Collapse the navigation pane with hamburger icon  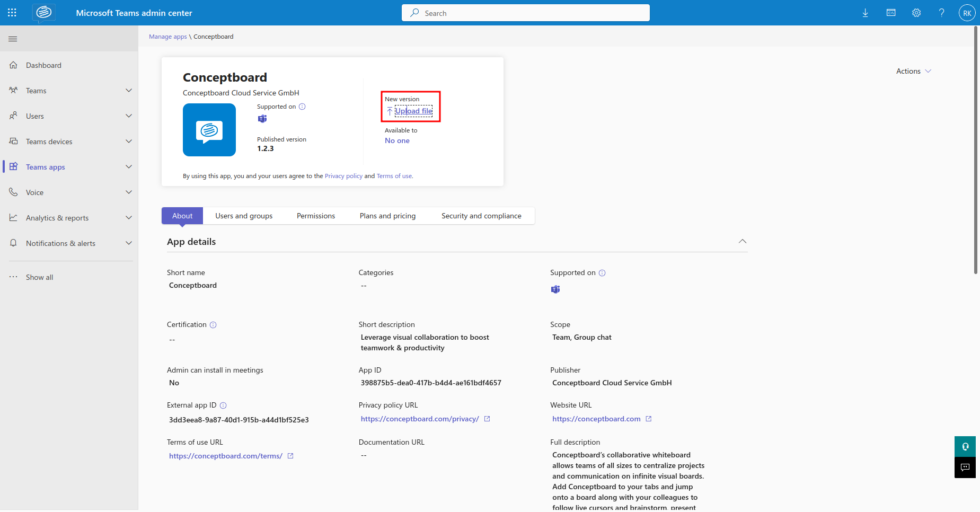(13, 38)
